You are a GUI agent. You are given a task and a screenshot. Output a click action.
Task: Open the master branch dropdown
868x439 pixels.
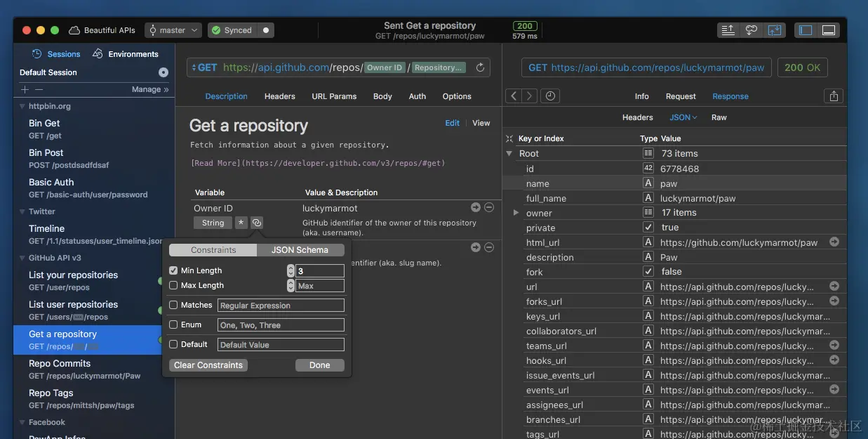point(173,30)
